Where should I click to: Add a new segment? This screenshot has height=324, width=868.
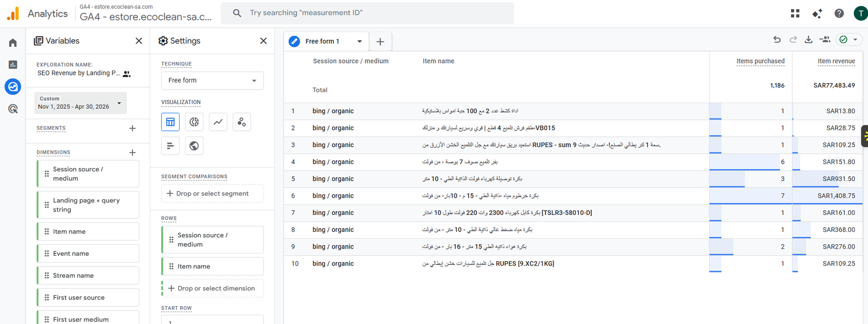[x=132, y=128]
